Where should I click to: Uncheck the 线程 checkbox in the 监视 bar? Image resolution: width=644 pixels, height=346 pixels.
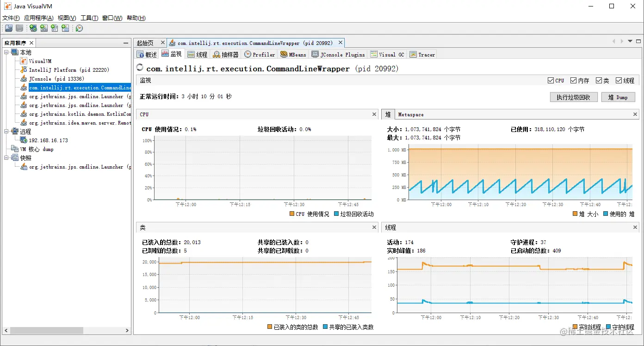pos(619,81)
